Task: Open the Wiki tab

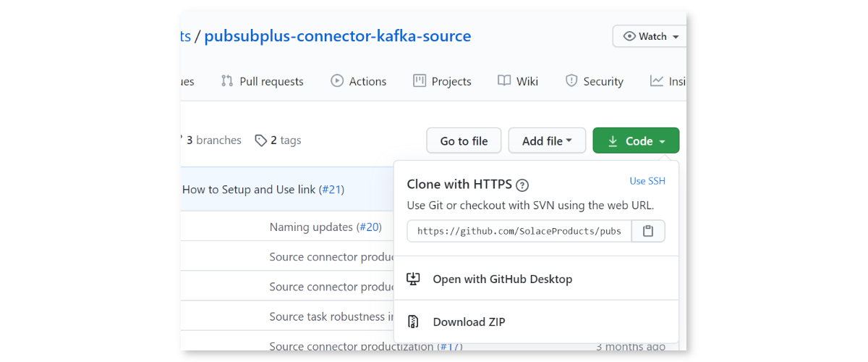Action: point(518,81)
